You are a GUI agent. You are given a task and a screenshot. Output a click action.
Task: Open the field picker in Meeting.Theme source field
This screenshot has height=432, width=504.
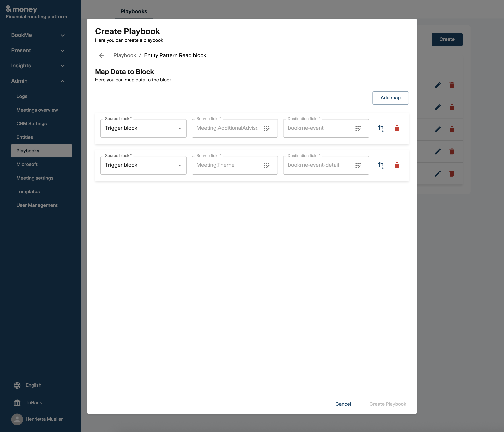point(267,165)
